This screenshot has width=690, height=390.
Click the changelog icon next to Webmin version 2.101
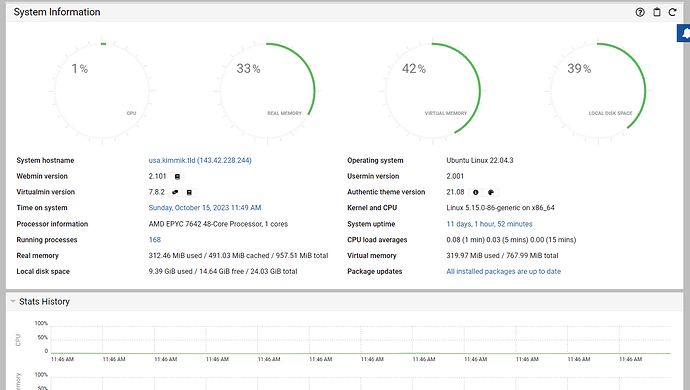[x=177, y=177]
